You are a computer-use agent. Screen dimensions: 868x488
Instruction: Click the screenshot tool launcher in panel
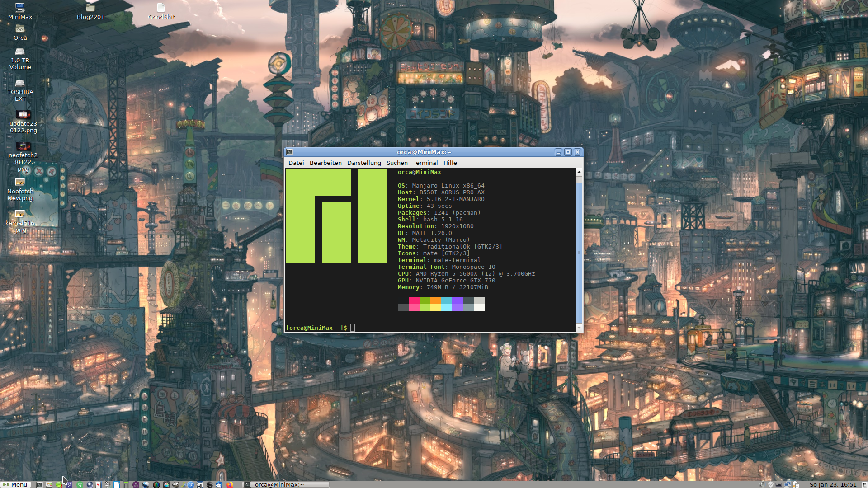[198, 484]
